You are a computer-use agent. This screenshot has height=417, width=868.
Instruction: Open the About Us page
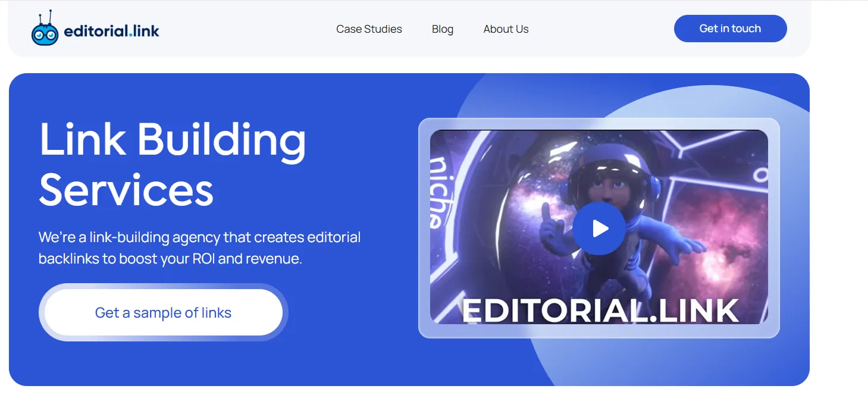click(x=506, y=29)
